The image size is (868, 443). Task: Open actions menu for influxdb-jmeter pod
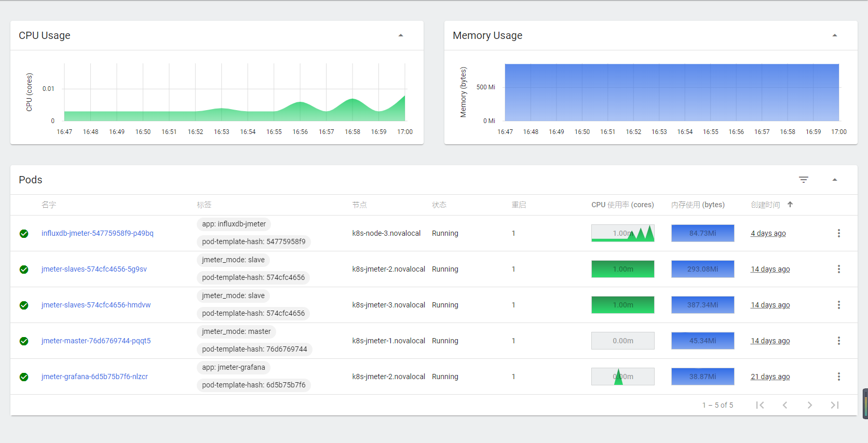(x=838, y=233)
